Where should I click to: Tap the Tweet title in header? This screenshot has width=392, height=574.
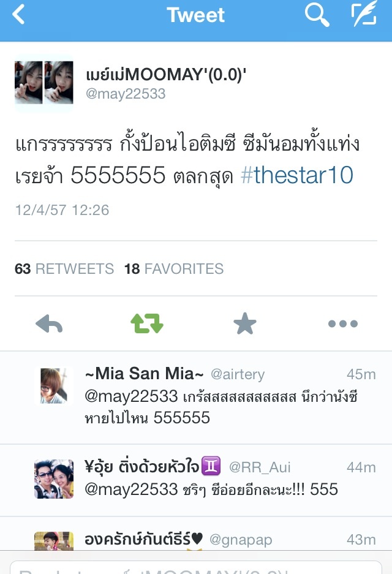pos(195,15)
